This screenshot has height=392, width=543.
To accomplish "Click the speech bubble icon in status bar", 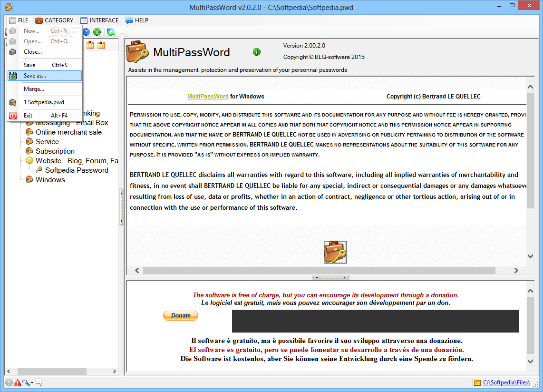I will click(39, 382).
